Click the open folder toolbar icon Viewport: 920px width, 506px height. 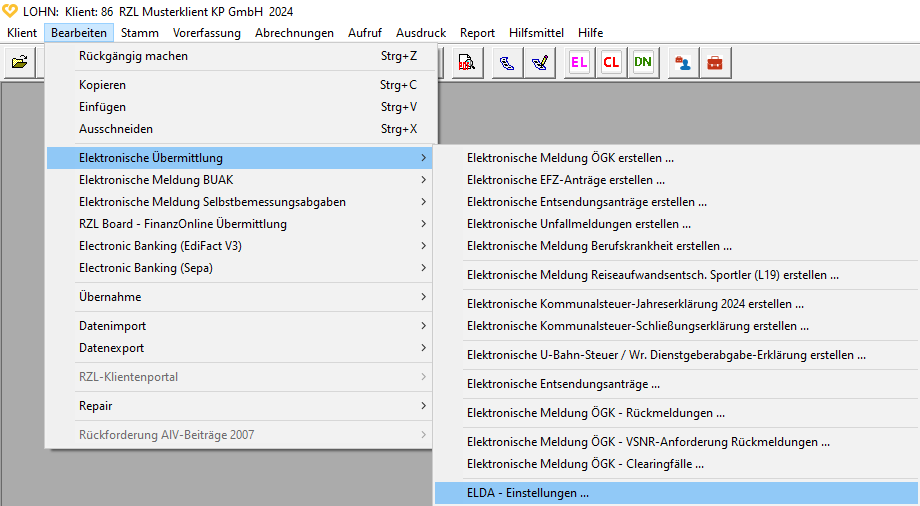[19, 62]
